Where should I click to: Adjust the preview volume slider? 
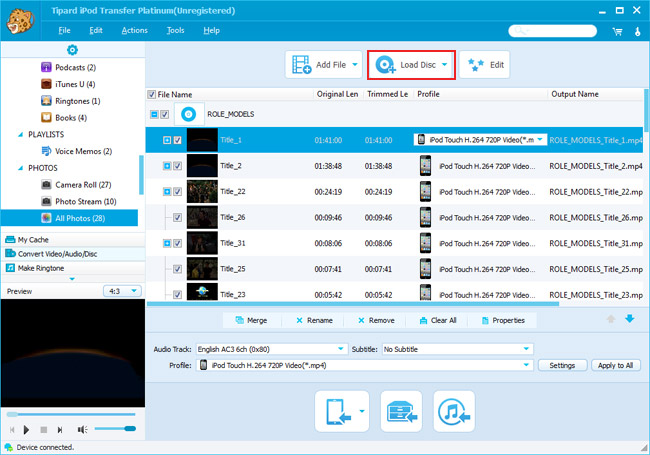point(115,429)
